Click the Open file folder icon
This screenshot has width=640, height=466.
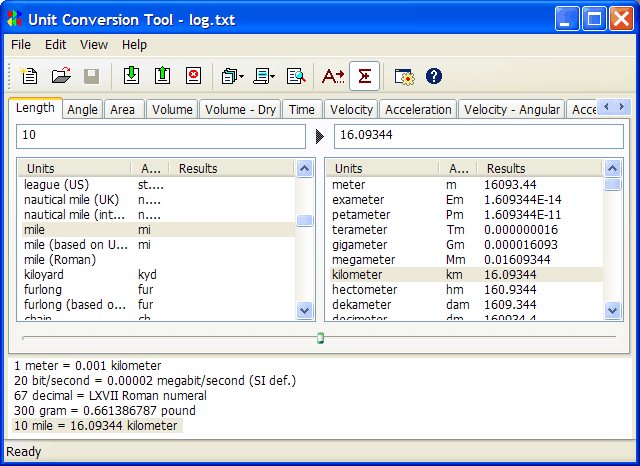click(x=60, y=75)
